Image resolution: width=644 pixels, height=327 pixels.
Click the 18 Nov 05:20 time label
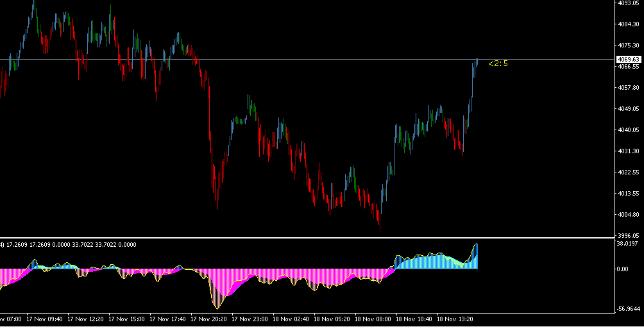point(332,319)
